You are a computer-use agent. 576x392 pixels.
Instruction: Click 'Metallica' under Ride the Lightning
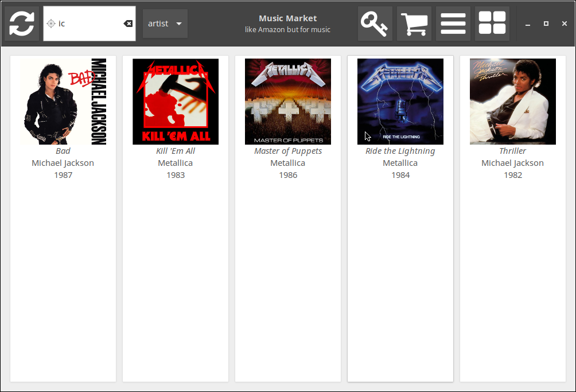tap(400, 163)
